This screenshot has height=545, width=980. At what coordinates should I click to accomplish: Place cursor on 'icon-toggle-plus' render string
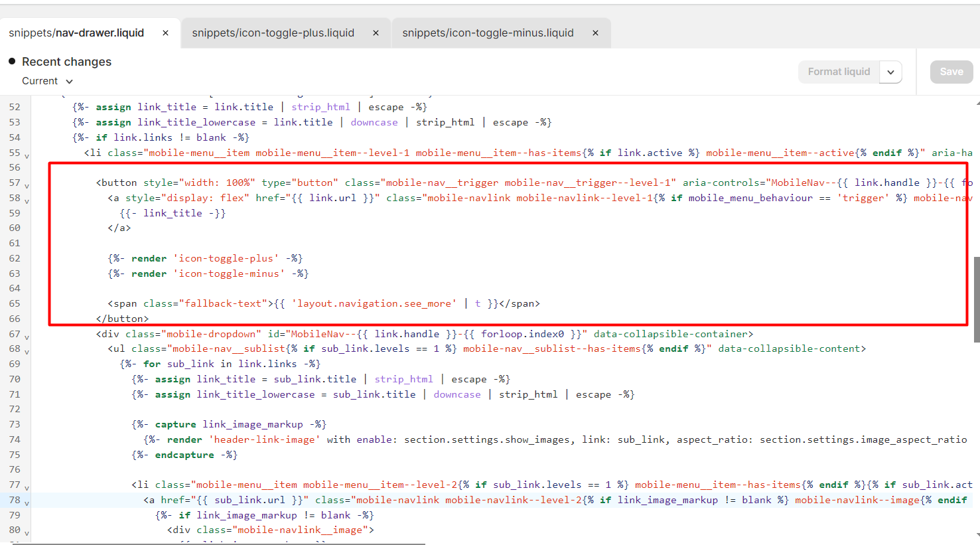(226, 258)
